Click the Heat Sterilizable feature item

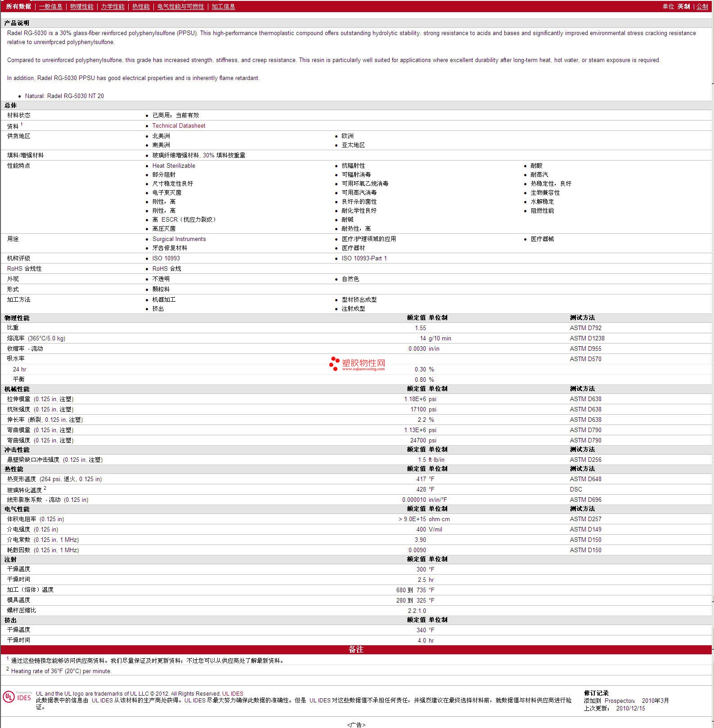(x=174, y=165)
